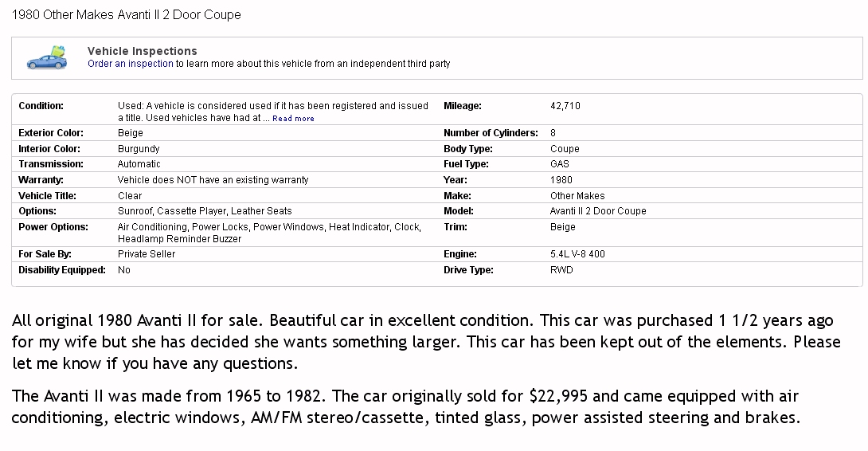Click the "Power Options:" label

53,227
